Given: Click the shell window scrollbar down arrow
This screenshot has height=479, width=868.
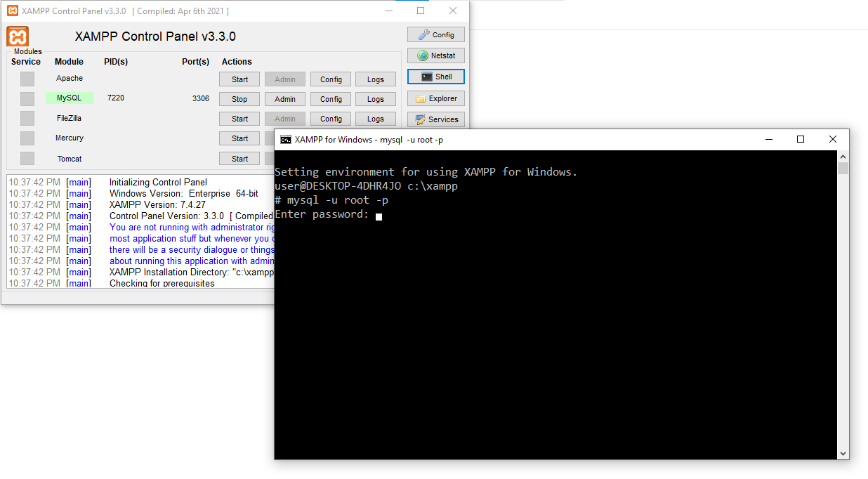Looking at the screenshot, I should 843,454.
